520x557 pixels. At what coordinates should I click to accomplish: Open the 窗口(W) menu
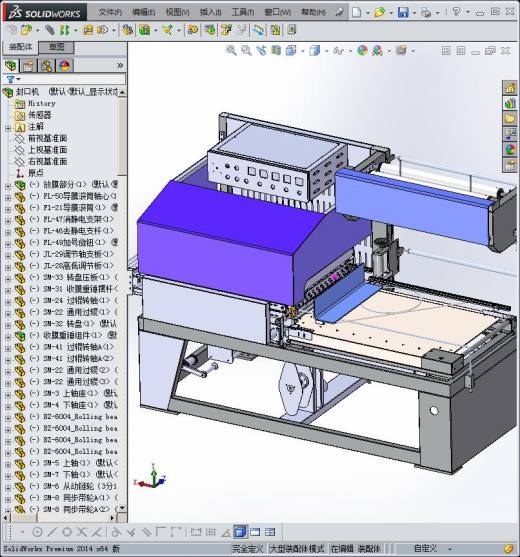point(277,12)
